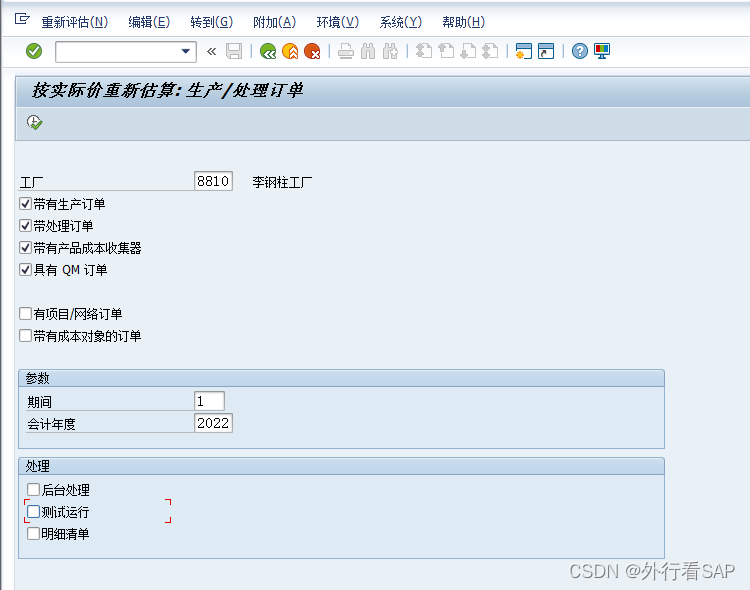Click the Find Next binoculars icon
The height and width of the screenshot is (590, 750).
390,51
